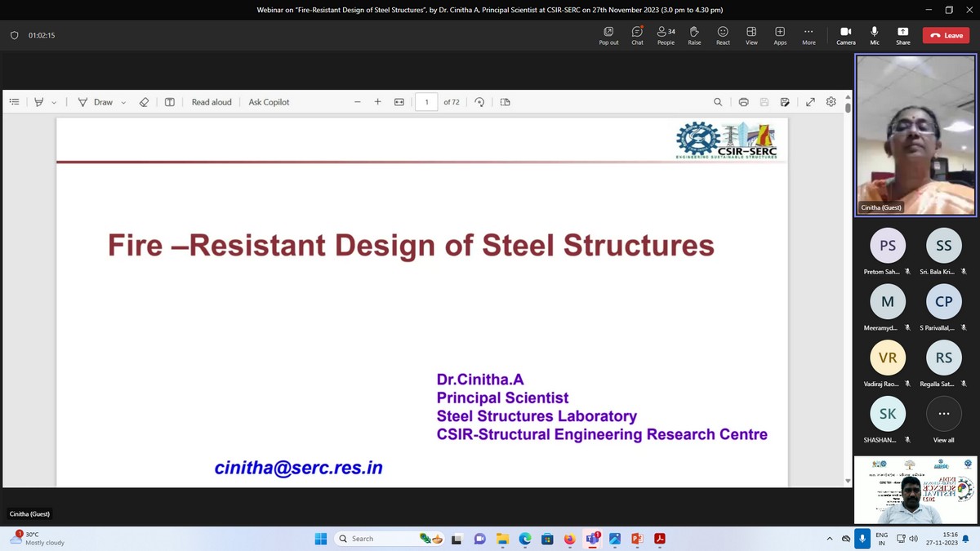Open the ENG IN language switcher

pyautogui.click(x=882, y=539)
